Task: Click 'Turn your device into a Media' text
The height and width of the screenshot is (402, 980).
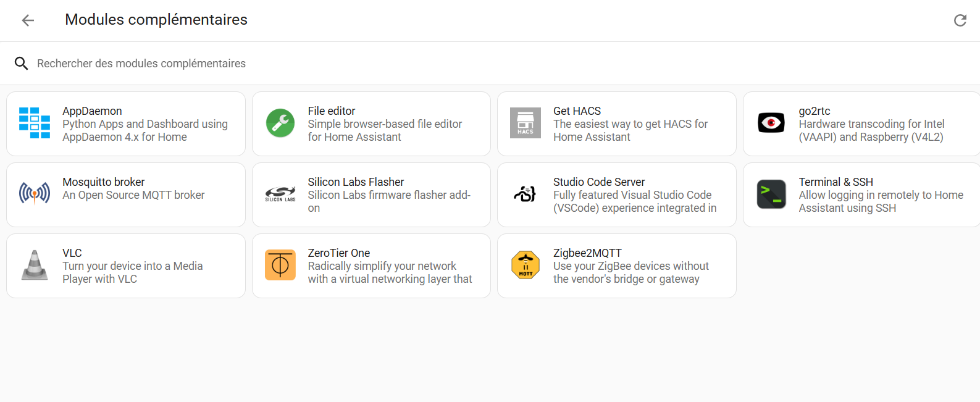Action: (x=133, y=266)
